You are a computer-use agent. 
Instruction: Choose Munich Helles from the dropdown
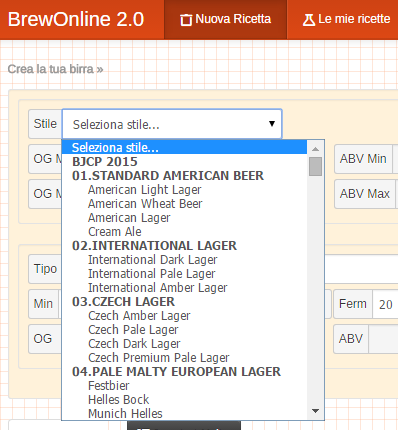click(125, 414)
